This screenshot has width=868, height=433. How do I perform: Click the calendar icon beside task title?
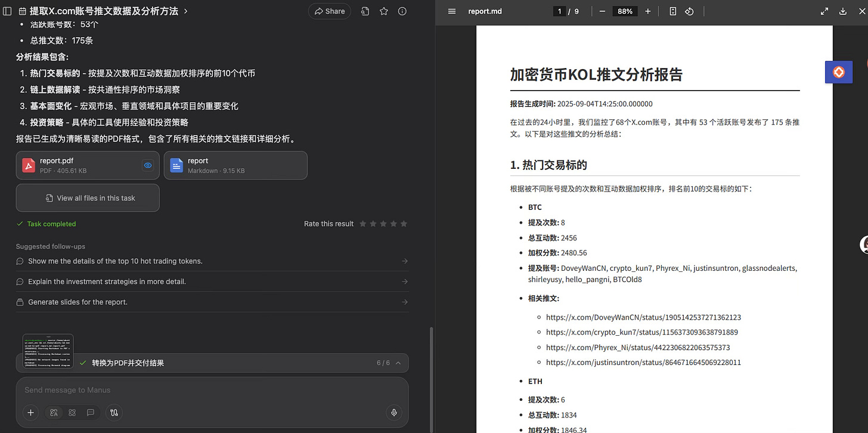23,11
